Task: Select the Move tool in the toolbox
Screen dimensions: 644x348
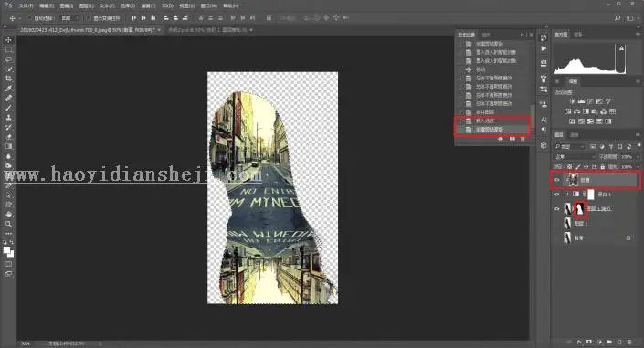Action: click(8, 40)
